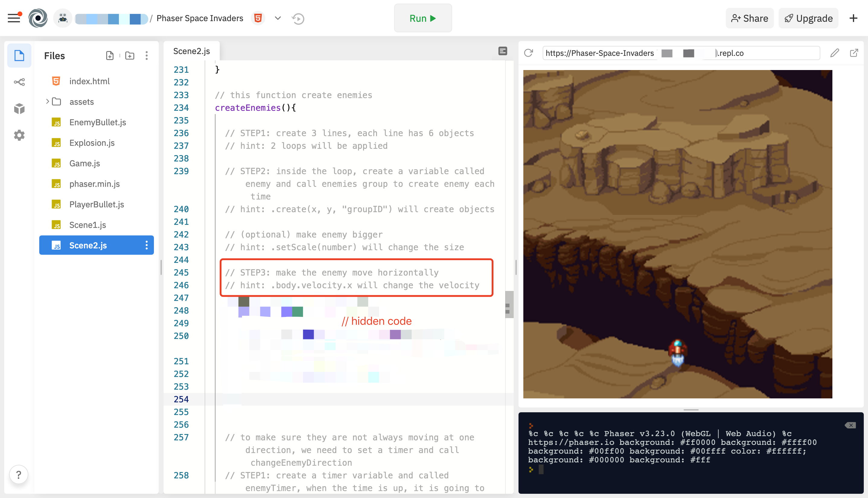Select the Scene2.js editor tab

click(x=192, y=51)
